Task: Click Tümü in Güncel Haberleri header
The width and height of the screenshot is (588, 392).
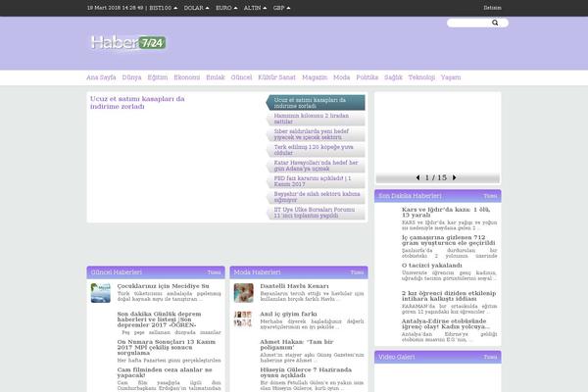Action: point(214,272)
